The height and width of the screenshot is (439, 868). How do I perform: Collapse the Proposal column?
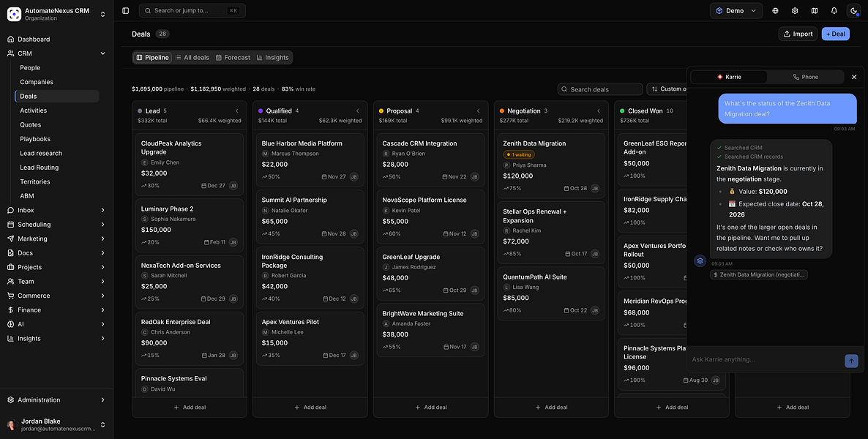point(479,110)
